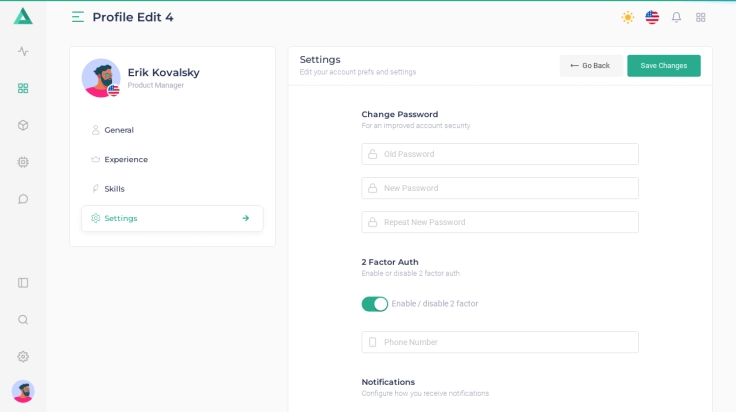Open the chat bubble icon in sidebar
This screenshot has width=736, height=412.
tap(23, 199)
